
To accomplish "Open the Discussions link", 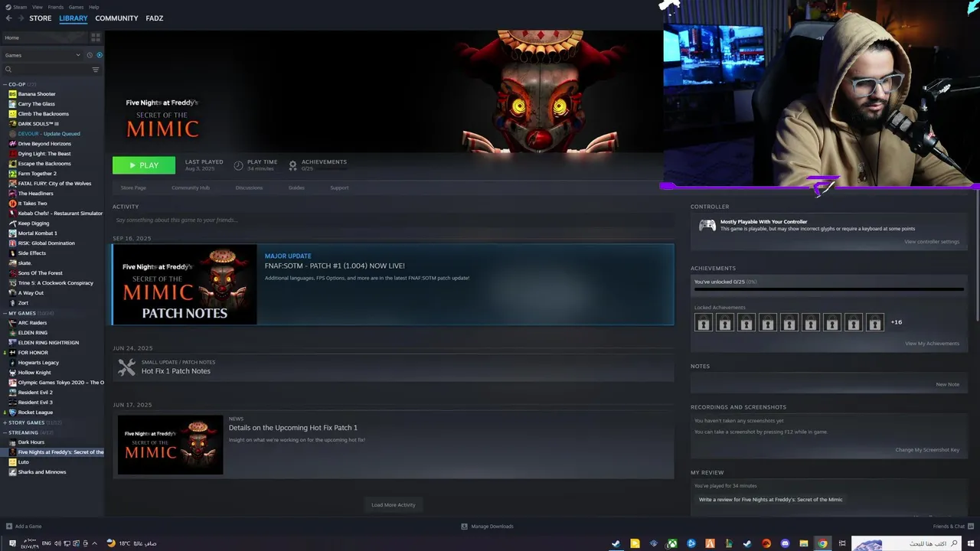I will click(x=249, y=187).
